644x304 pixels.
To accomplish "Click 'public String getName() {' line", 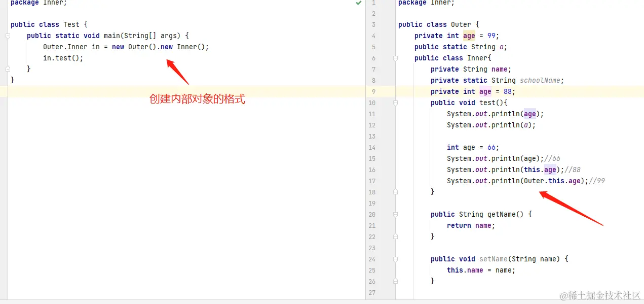I will 481,214.
